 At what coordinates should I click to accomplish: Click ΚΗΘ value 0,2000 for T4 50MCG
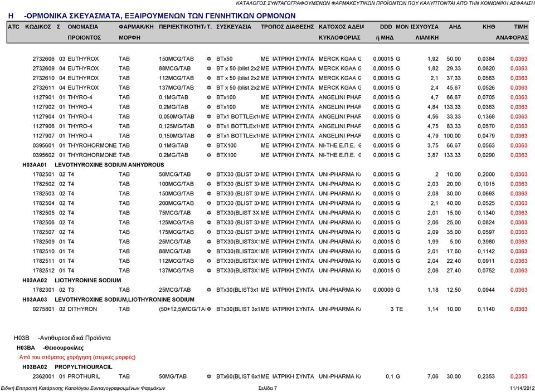[x=486, y=174]
